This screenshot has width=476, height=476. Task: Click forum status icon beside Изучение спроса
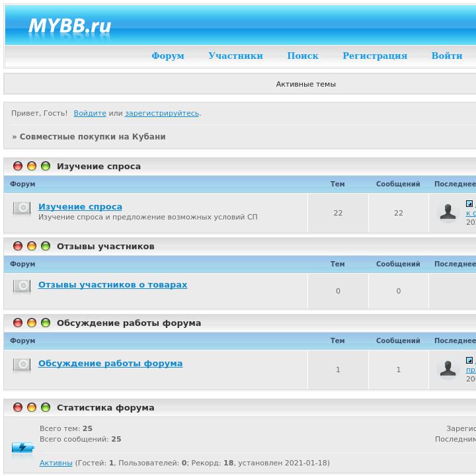[22, 208]
